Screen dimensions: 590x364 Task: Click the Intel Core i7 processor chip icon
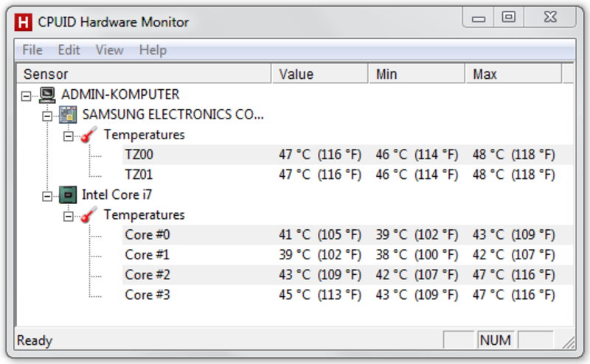click(68, 195)
